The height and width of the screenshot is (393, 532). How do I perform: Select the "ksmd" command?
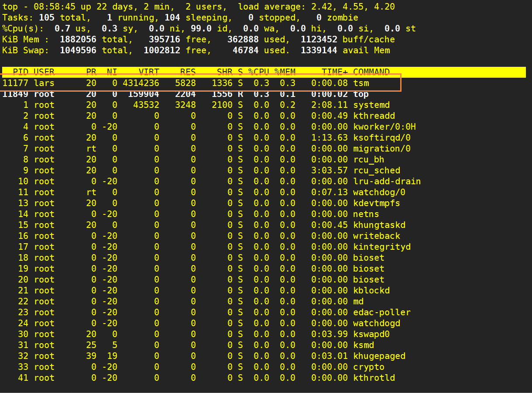tap(364, 345)
